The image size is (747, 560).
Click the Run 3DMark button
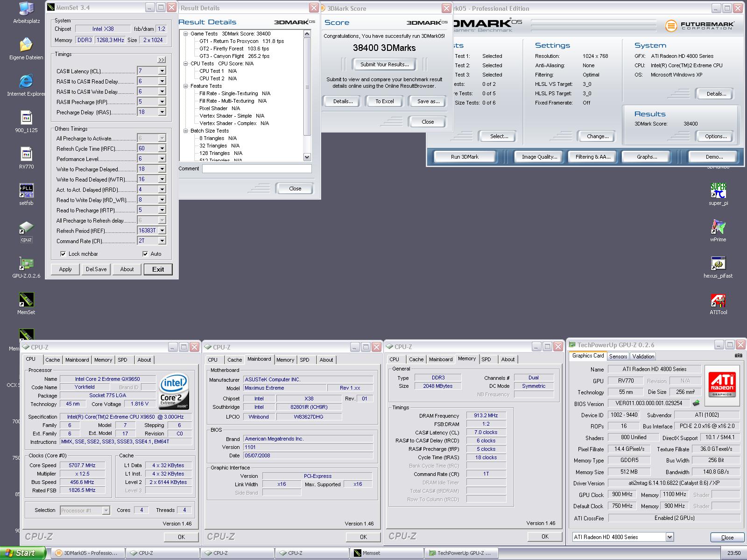465,157
